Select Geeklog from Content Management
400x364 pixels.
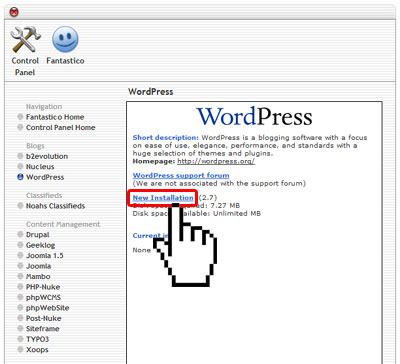(x=40, y=245)
